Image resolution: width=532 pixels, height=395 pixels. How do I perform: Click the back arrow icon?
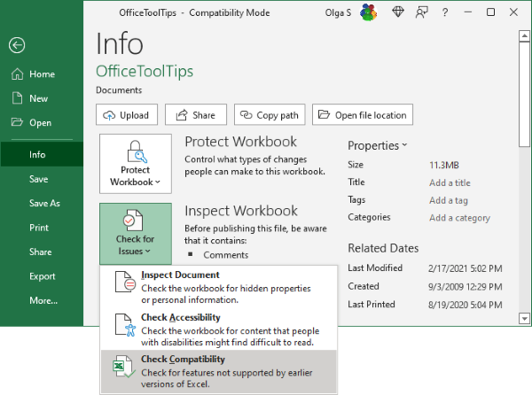click(16, 46)
